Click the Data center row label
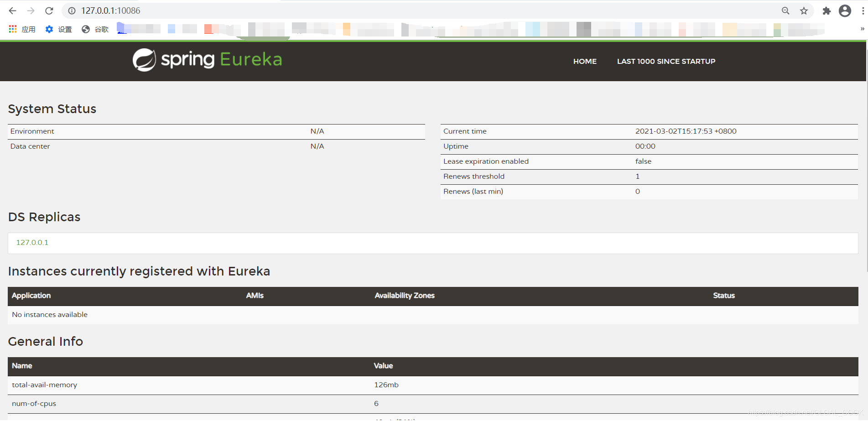The image size is (868, 421). pyautogui.click(x=30, y=146)
